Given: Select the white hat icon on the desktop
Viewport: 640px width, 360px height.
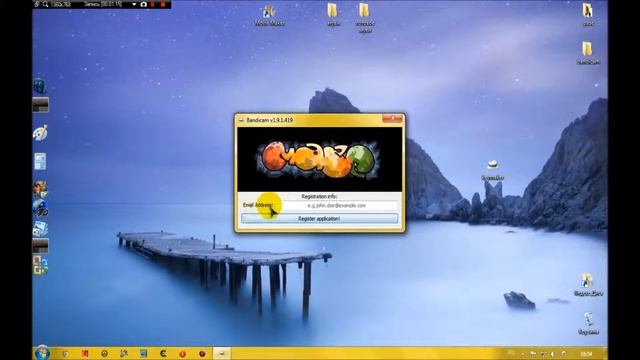Looking at the screenshot, I should point(492,169).
